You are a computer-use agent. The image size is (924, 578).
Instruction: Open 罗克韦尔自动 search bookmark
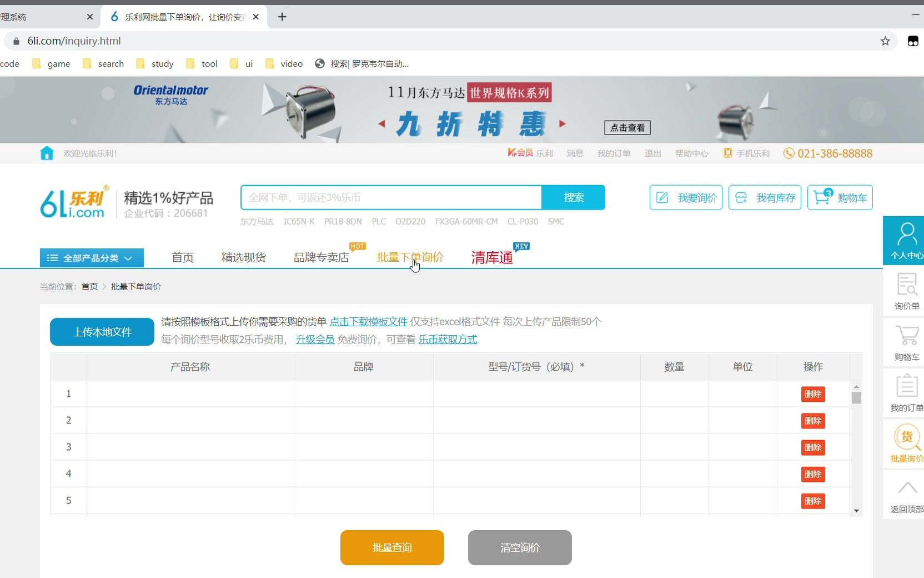coord(362,64)
